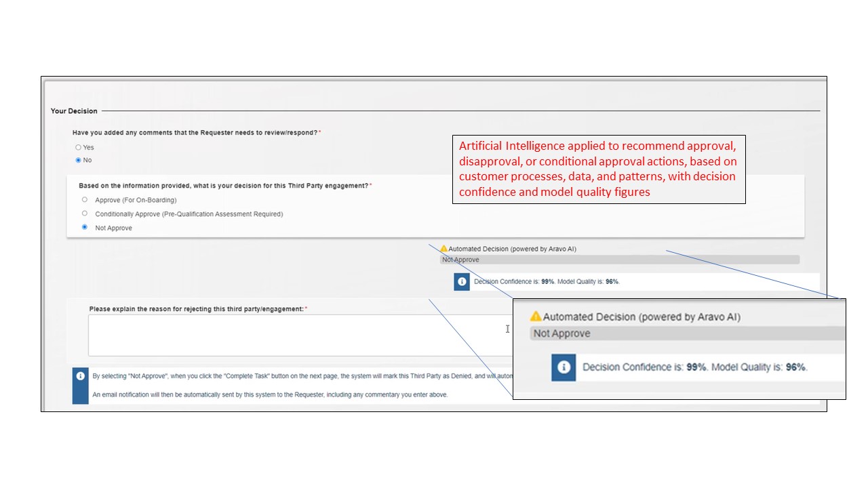The image size is (868, 488).
Task: Click the form's gray Automated Decision "Not Approve" field
Action: [620, 260]
